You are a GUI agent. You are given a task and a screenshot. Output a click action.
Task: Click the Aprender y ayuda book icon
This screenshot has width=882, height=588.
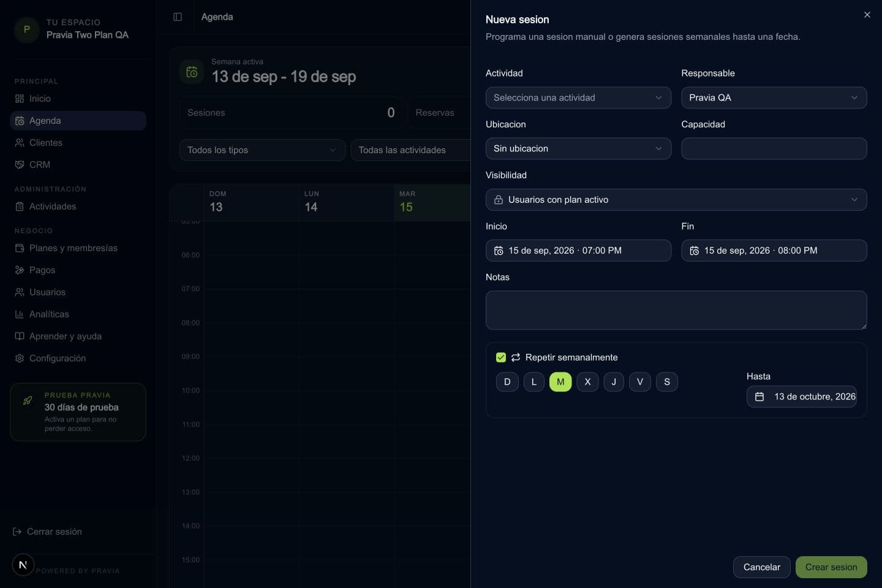coord(20,336)
